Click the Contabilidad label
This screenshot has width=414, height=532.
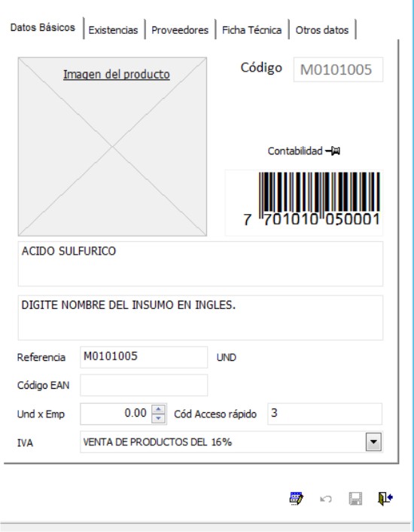coord(295,151)
